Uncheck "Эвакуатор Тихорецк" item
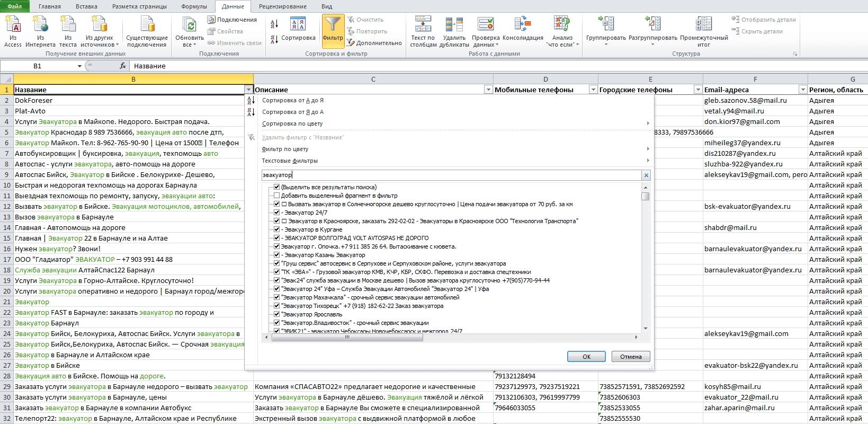 point(276,306)
